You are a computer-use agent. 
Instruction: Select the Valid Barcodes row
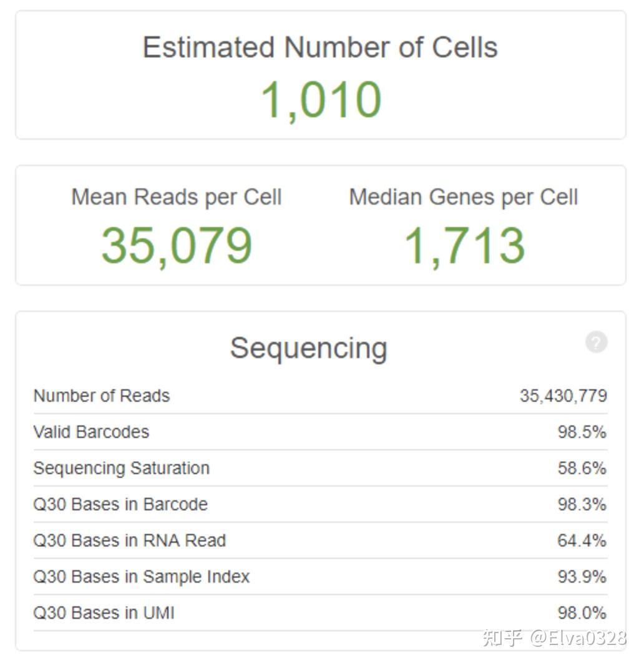pyautogui.click(x=90, y=432)
